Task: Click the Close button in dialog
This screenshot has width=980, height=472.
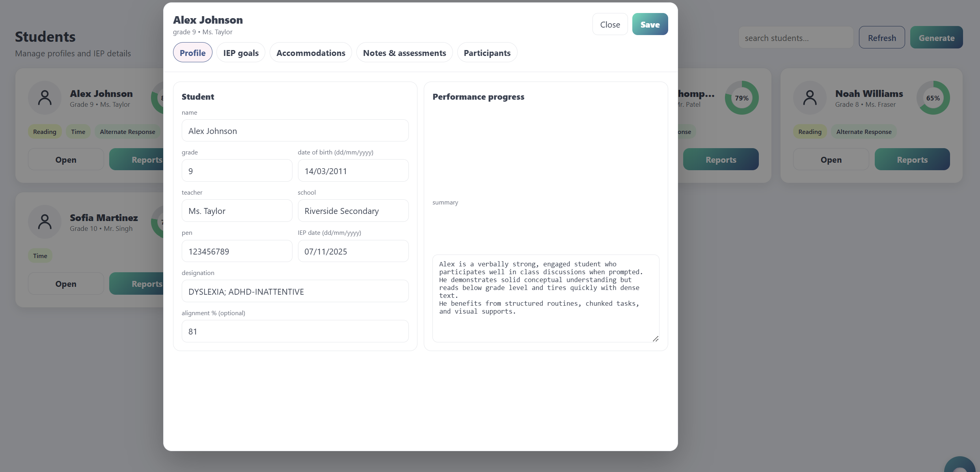Action: tap(610, 24)
